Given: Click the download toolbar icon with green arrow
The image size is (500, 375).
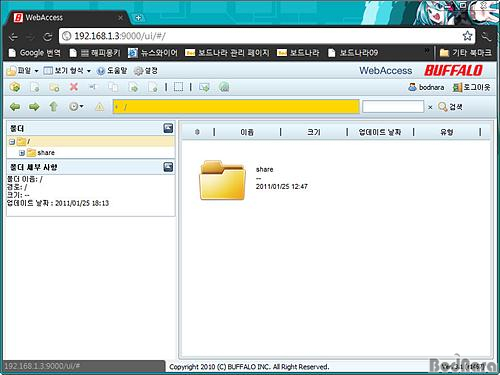Looking at the screenshot, I should 204,87.
